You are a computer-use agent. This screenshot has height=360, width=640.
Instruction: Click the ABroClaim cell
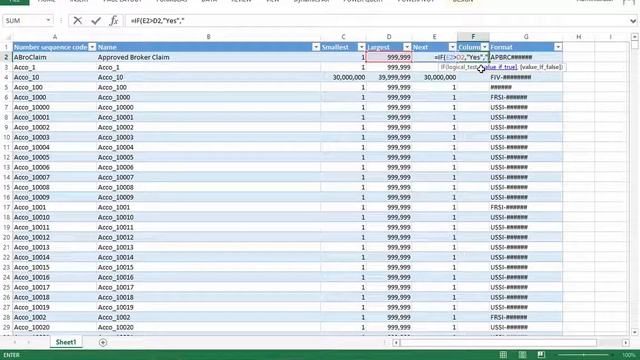pos(55,57)
